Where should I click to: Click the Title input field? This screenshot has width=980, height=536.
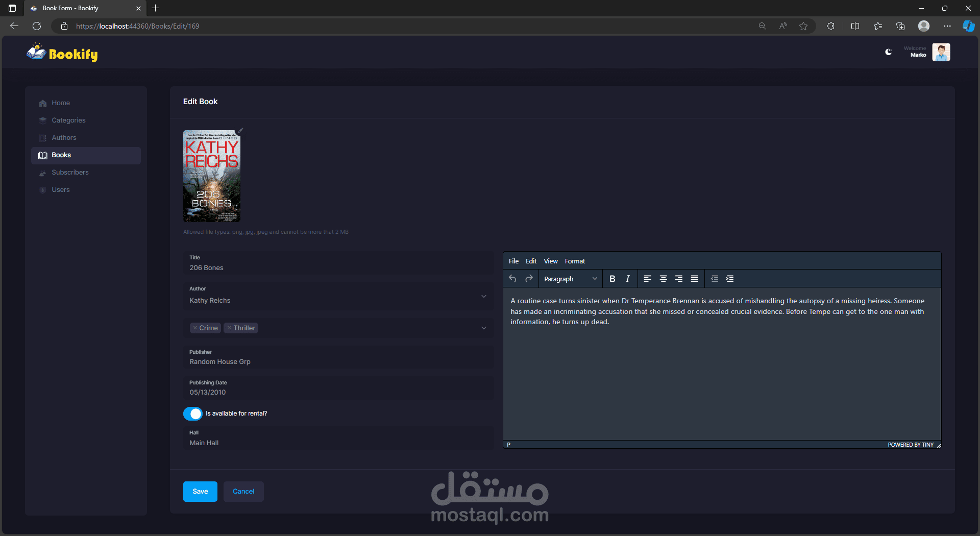(338, 263)
